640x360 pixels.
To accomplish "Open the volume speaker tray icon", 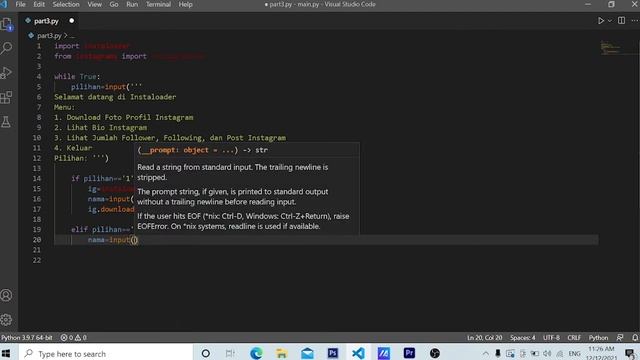I will (547, 353).
